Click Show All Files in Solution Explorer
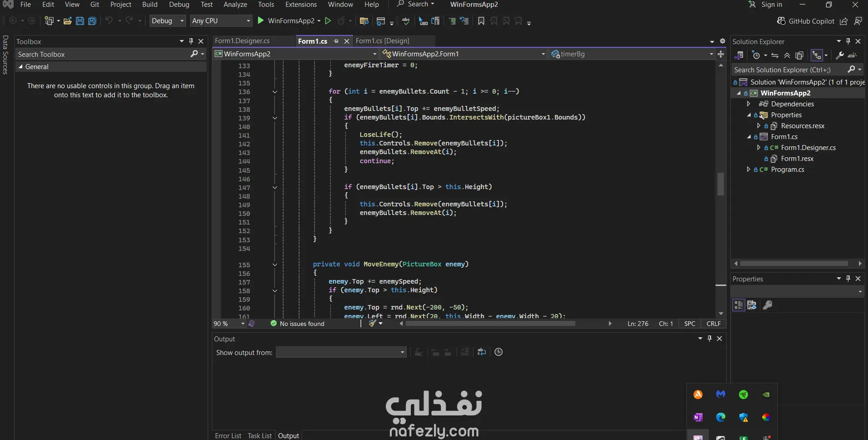This screenshot has width=868, height=440. (799, 55)
